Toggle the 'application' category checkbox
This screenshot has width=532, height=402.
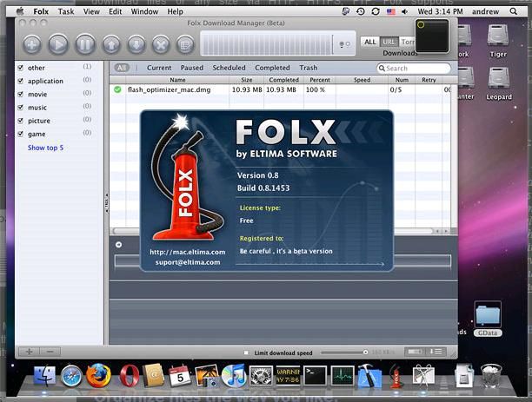[x=20, y=81]
